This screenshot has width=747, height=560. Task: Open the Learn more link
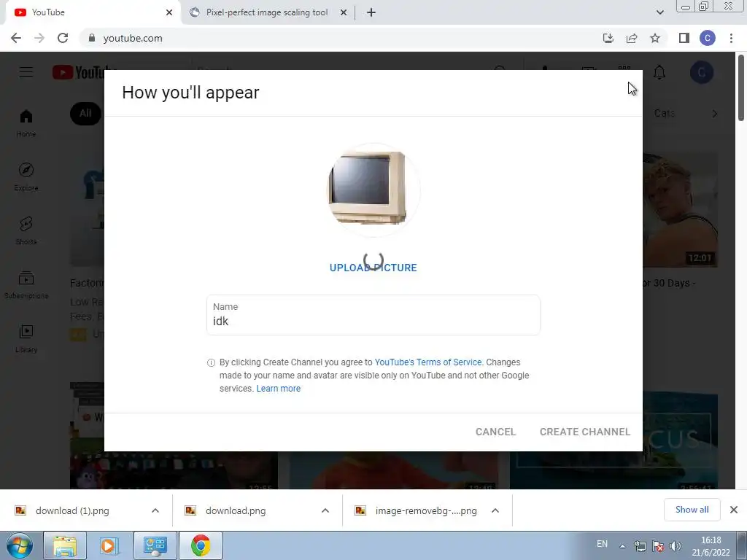[278, 389]
